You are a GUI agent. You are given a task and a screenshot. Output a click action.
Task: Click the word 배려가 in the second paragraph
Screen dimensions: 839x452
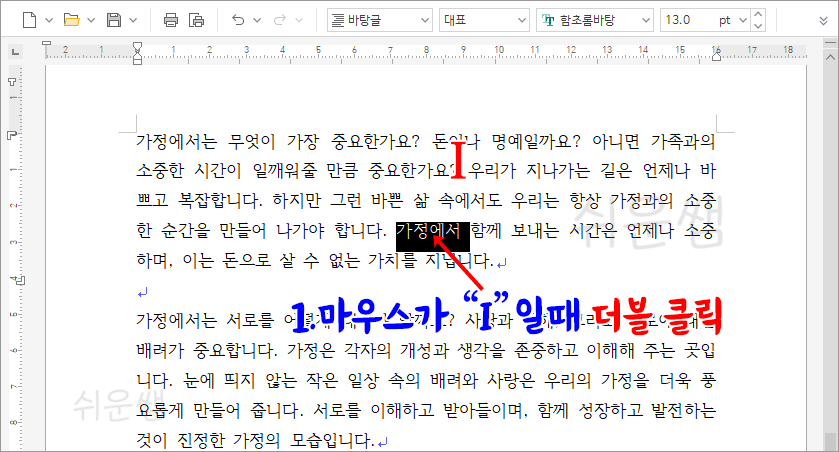pyautogui.click(x=160, y=351)
